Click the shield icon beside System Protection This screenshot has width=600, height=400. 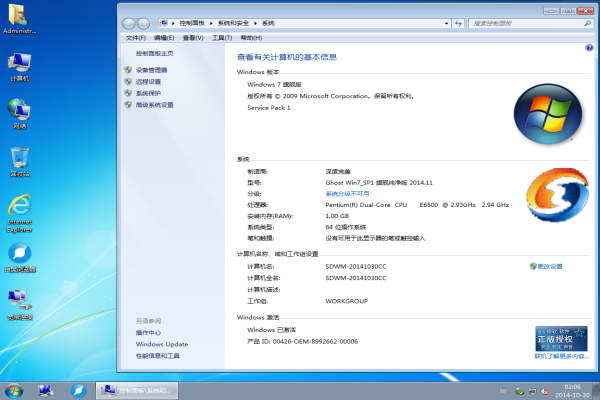[128, 93]
